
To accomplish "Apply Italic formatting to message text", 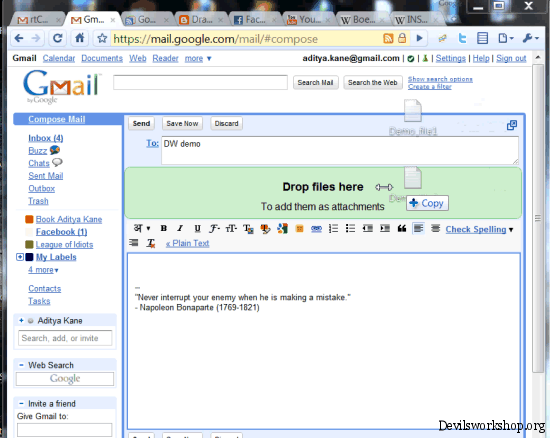I will (180, 229).
